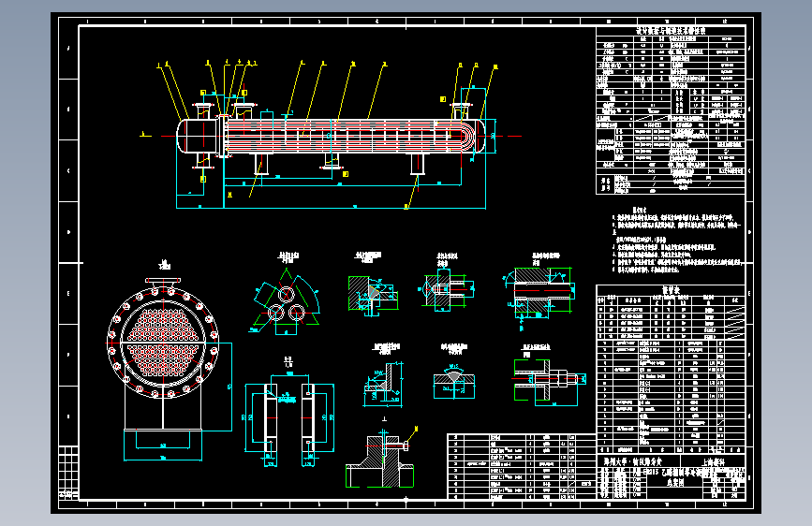Click the parts list table at bottom center
This screenshot has width=812, height=526.
[x=522, y=466]
